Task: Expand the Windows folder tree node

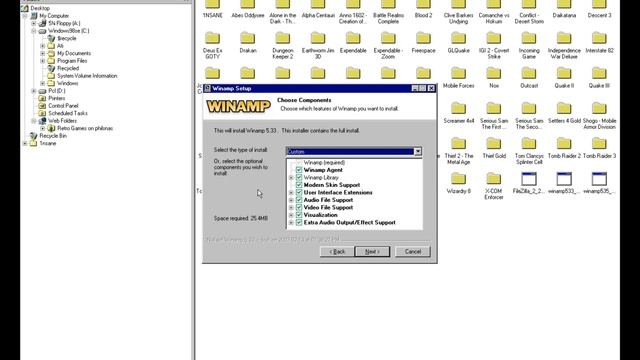Action: 42,83
